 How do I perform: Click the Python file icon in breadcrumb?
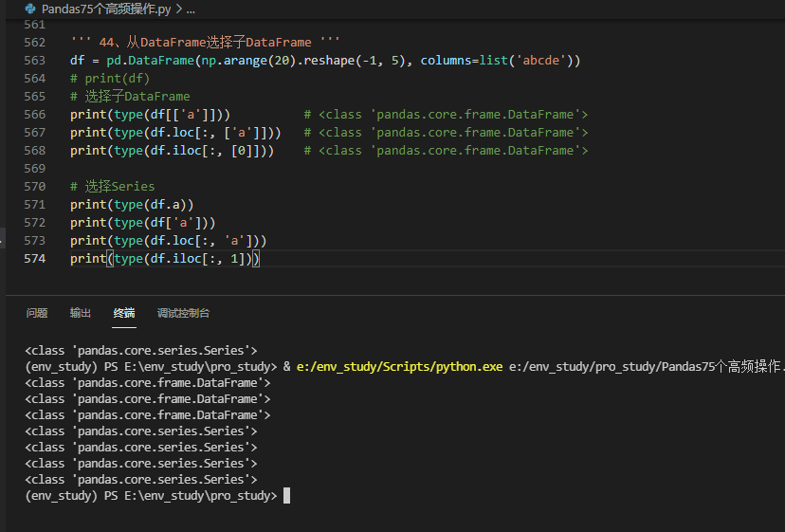click(30, 9)
